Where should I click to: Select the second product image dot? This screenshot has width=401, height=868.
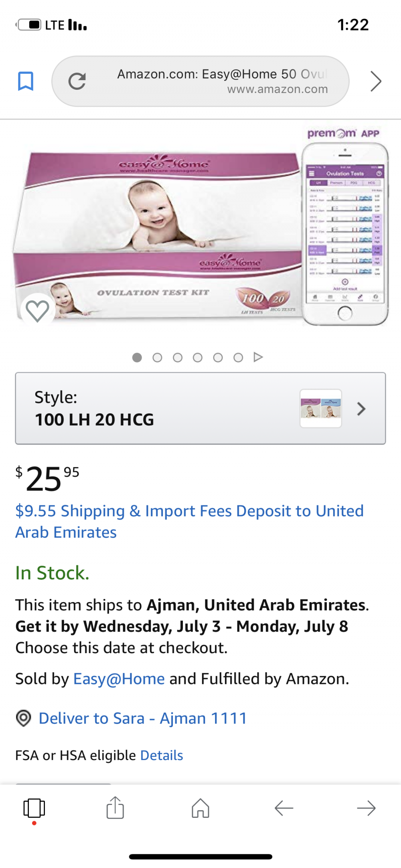click(157, 357)
